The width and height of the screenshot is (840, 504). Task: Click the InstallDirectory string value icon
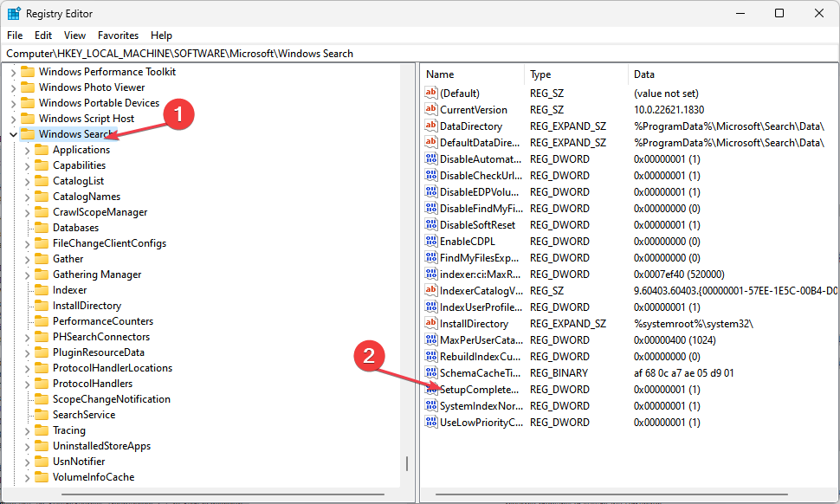click(430, 323)
